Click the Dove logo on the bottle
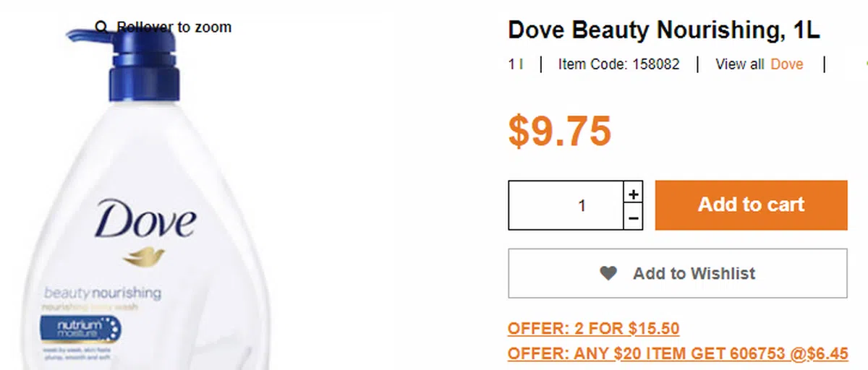The height and width of the screenshot is (370, 868). 145,220
